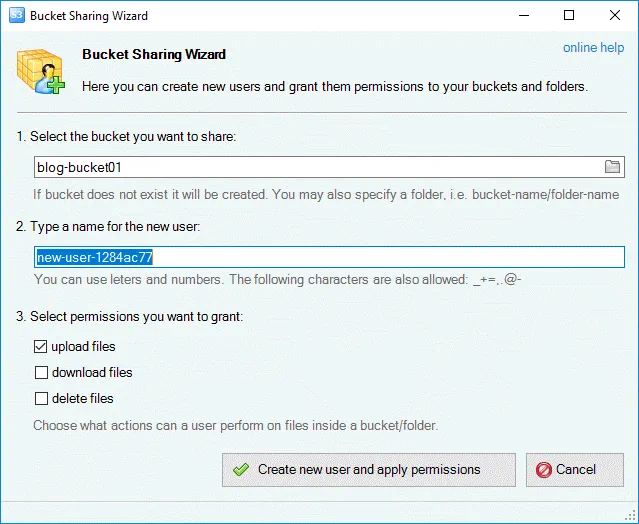639x524 pixels.
Task: Click the new user name field
Action: coord(328,257)
